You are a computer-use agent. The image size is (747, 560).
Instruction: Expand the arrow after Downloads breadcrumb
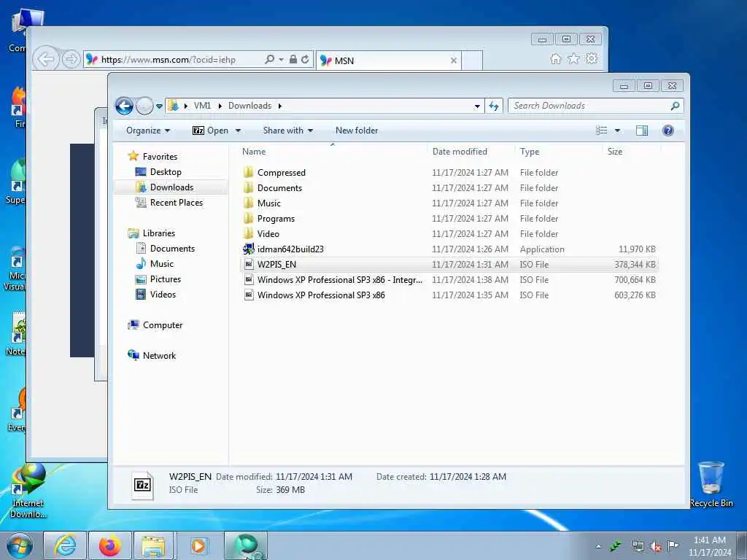pyautogui.click(x=279, y=106)
